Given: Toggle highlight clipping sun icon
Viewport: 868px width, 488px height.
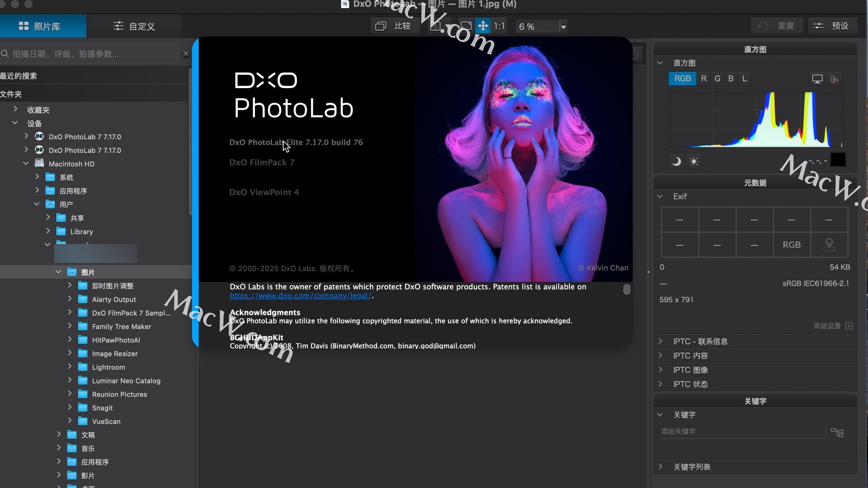Looking at the screenshot, I should pos(694,161).
